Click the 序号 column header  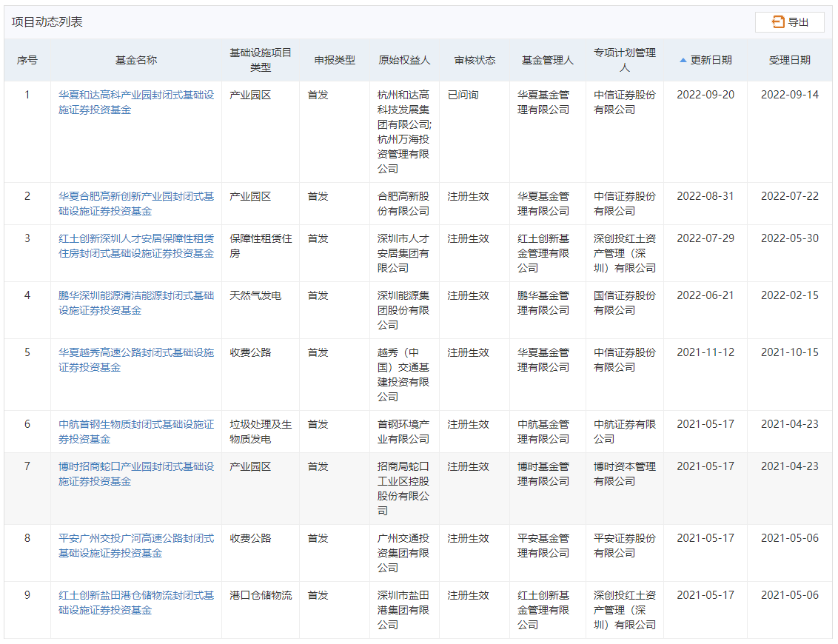(x=27, y=60)
